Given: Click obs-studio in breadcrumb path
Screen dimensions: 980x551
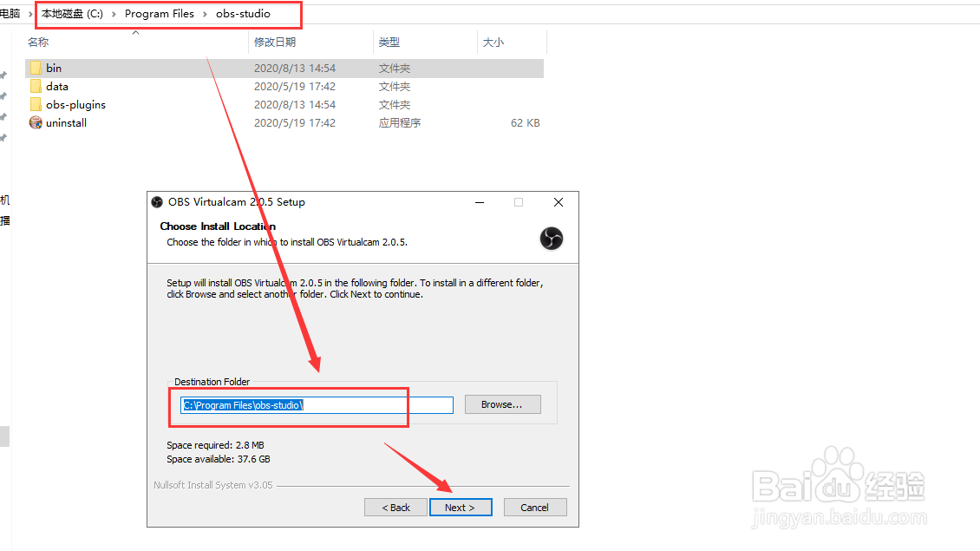Looking at the screenshot, I should pyautogui.click(x=243, y=14).
